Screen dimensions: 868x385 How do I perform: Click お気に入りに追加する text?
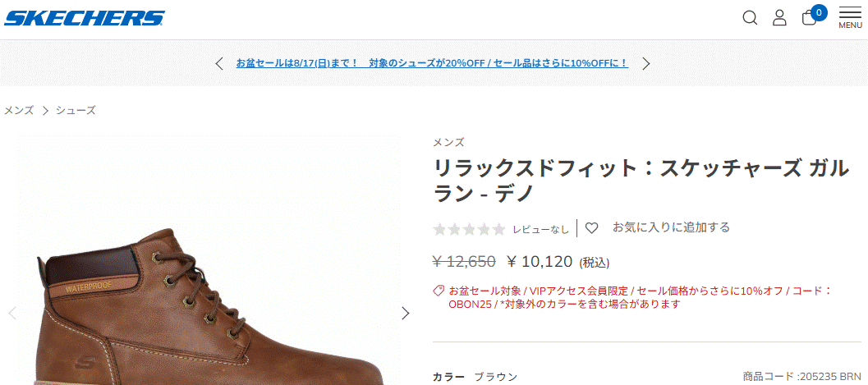(671, 227)
